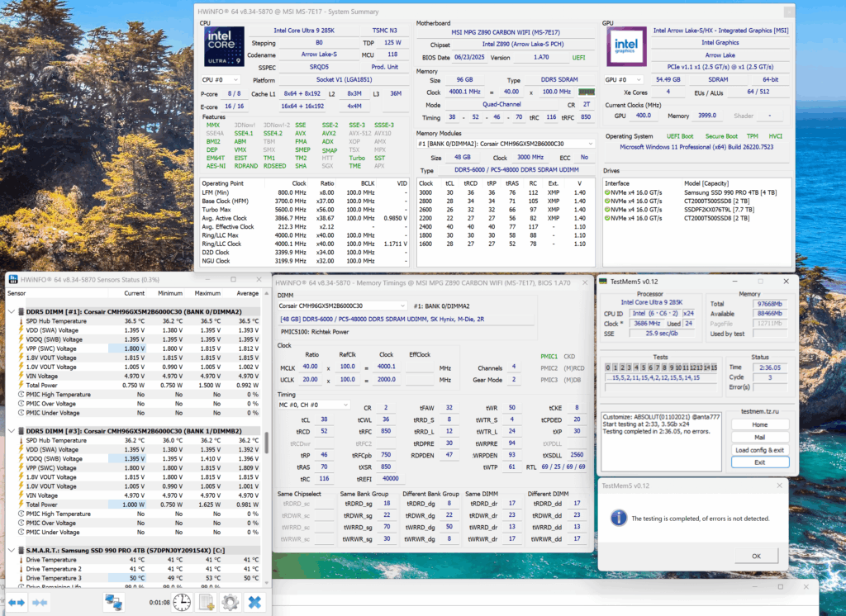This screenshot has height=616, width=846.
Task: Click the Mail button in TestMem5
Action: click(x=760, y=438)
